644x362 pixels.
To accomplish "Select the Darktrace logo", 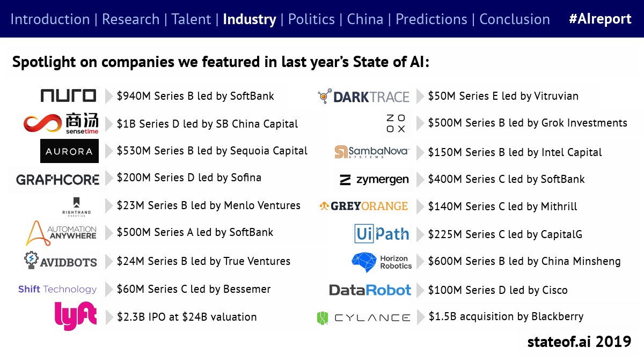I will 363,97.
